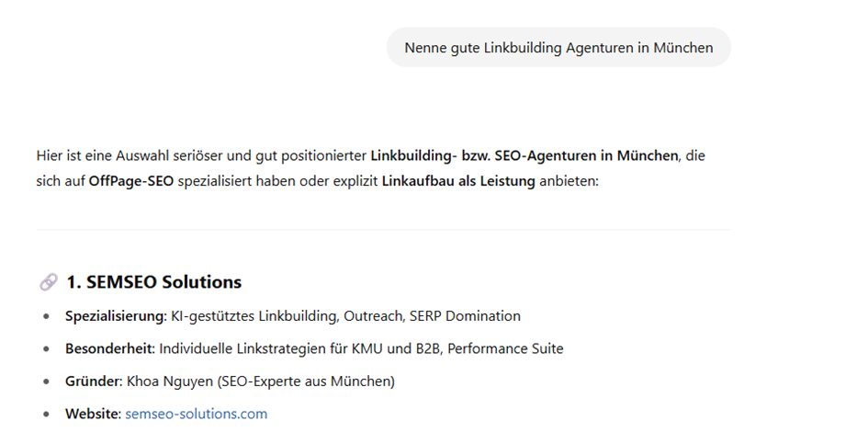Click the 'Gründer:' label
Screen dimensions: 868x444
pos(94,381)
